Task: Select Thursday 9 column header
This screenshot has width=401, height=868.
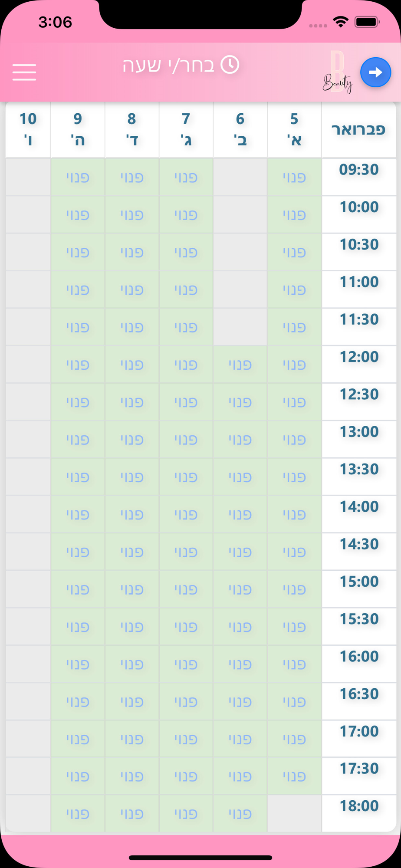Action: pyautogui.click(x=78, y=129)
